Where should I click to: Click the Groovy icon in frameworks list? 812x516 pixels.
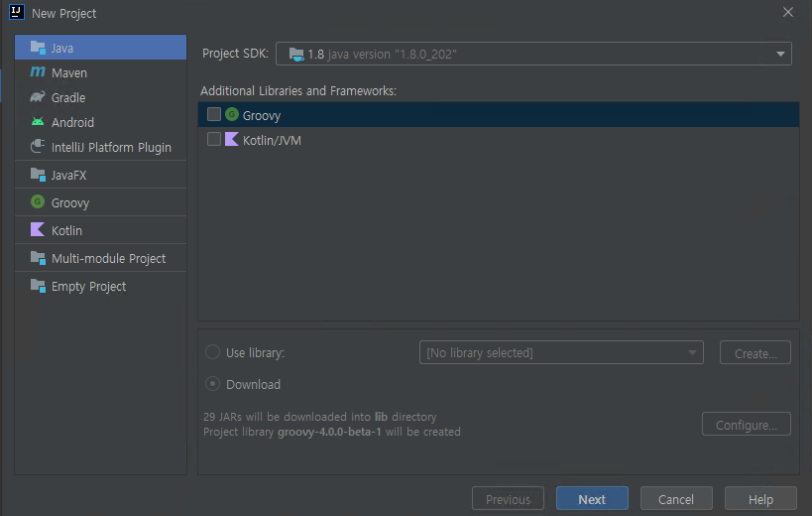[232, 114]
